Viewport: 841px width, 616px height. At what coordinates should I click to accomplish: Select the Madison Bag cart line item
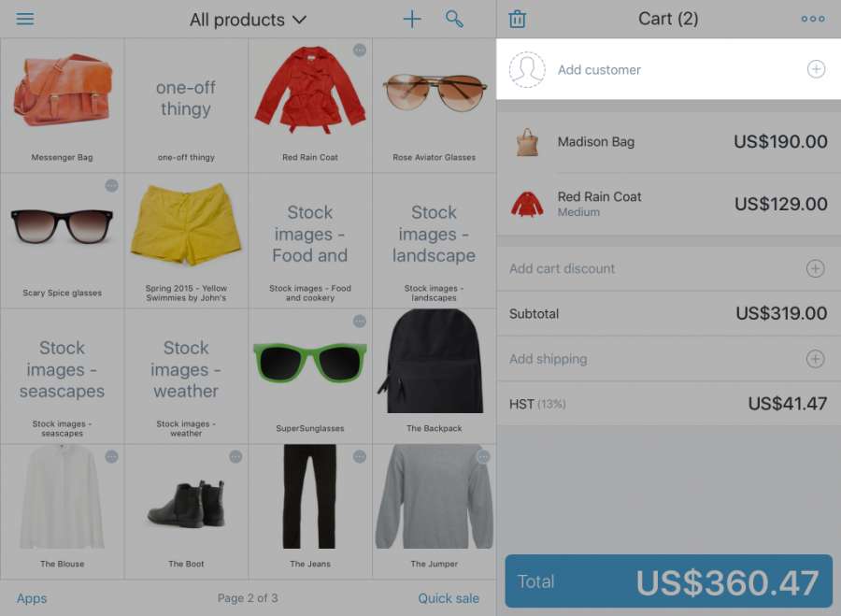[668, 142]
